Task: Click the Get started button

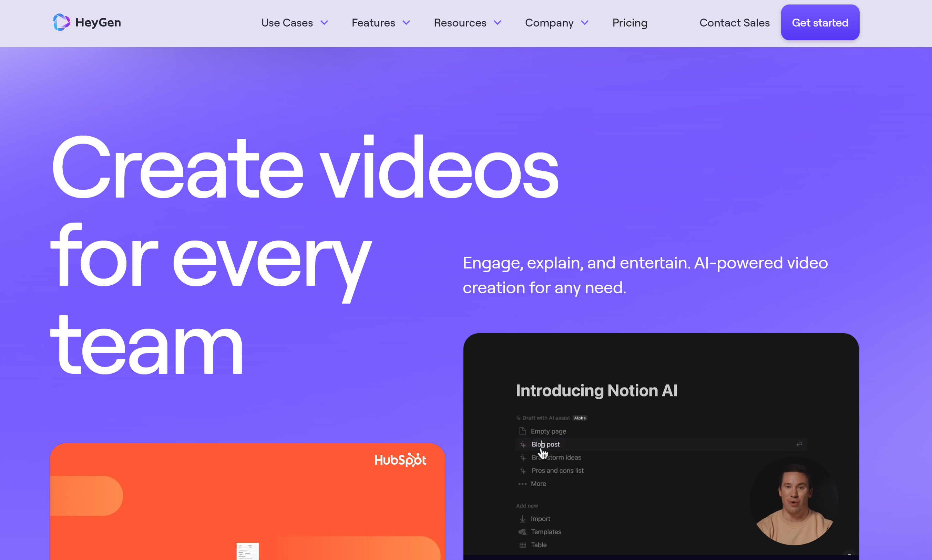Action: point(820,23)
